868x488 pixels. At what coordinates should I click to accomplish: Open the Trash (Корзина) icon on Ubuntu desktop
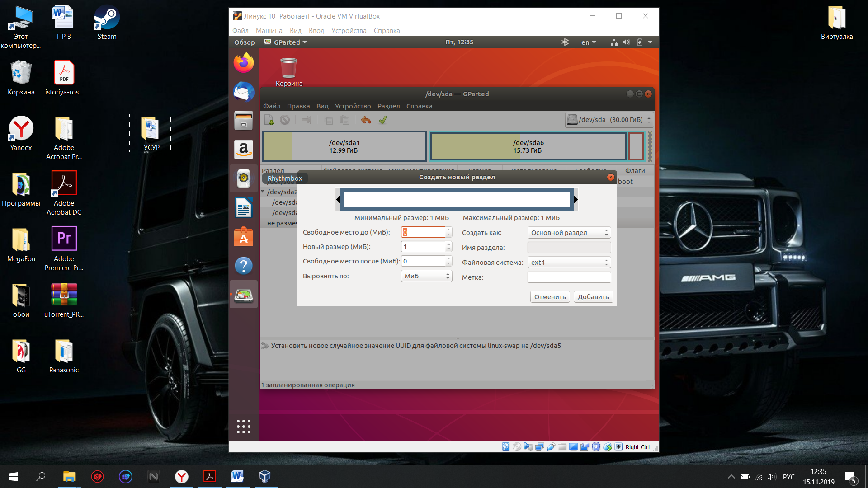[289, 71]
